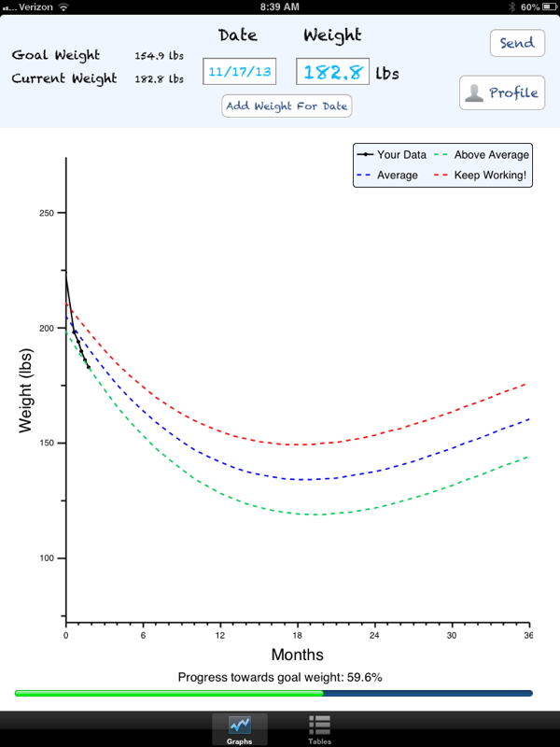Tap the Profile silhouette icon

pos(474,92)
